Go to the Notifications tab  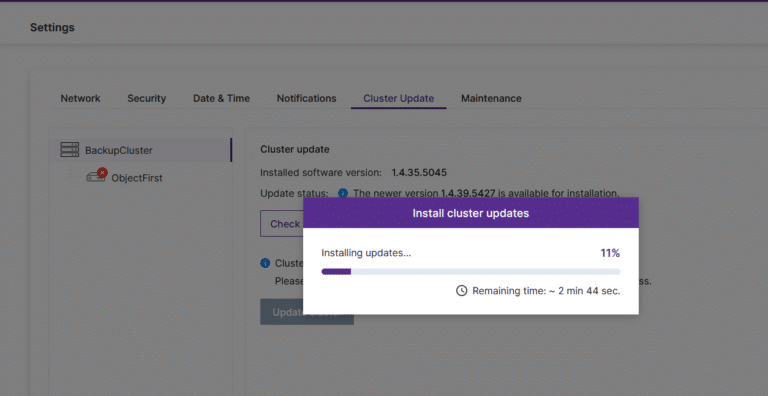tap(307, 99)
